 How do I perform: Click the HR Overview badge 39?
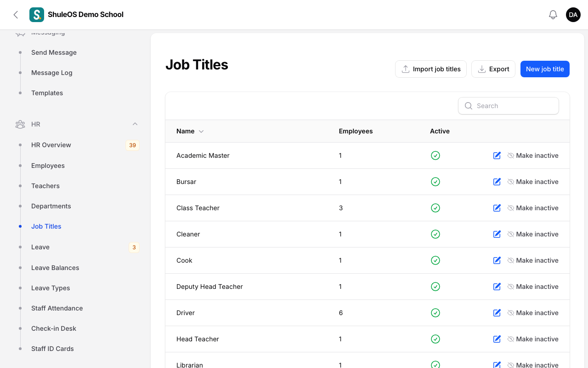point(132,145)
